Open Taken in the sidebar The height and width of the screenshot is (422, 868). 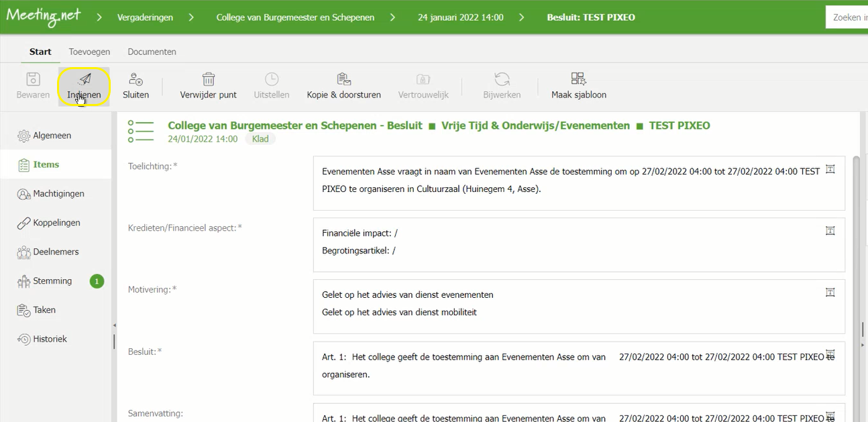click(x=44, y=310)
